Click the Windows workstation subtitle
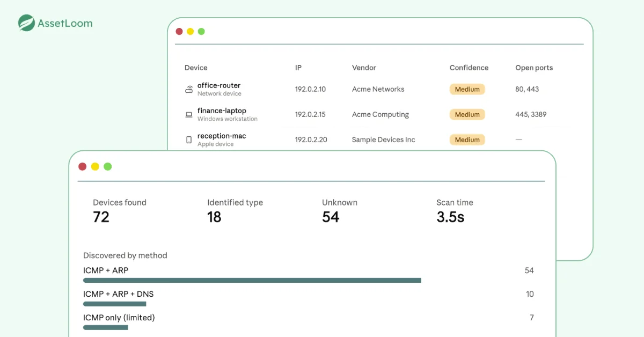Viewport: 644px width, 337px height. [x=228, y=119]
